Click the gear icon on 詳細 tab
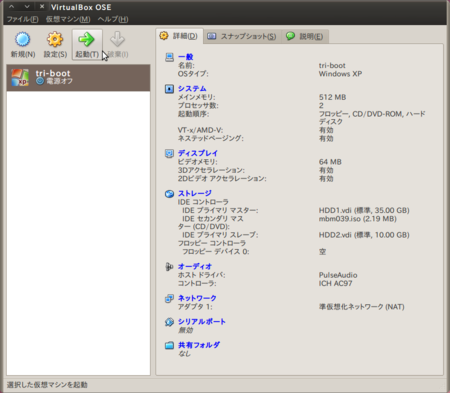The height and width of the screenshot is (393, 450). 164,36
